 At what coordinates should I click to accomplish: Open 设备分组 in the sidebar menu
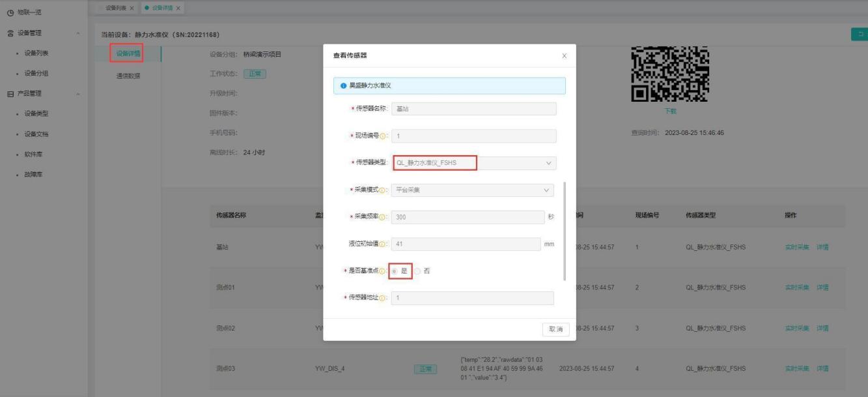tap(36, 73)
